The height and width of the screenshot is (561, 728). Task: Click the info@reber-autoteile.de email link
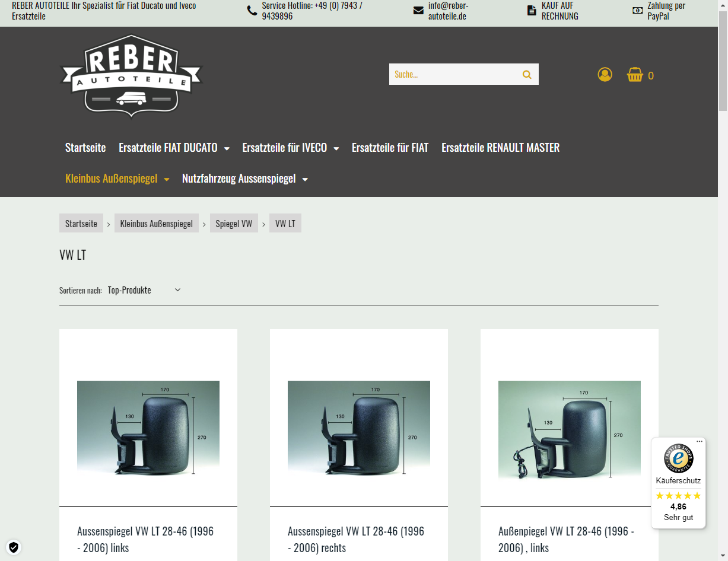click(448, 11)
